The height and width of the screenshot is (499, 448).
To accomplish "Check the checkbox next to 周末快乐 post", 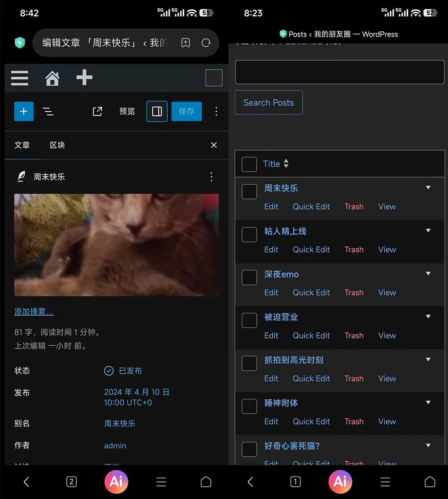I will [249, 191].
